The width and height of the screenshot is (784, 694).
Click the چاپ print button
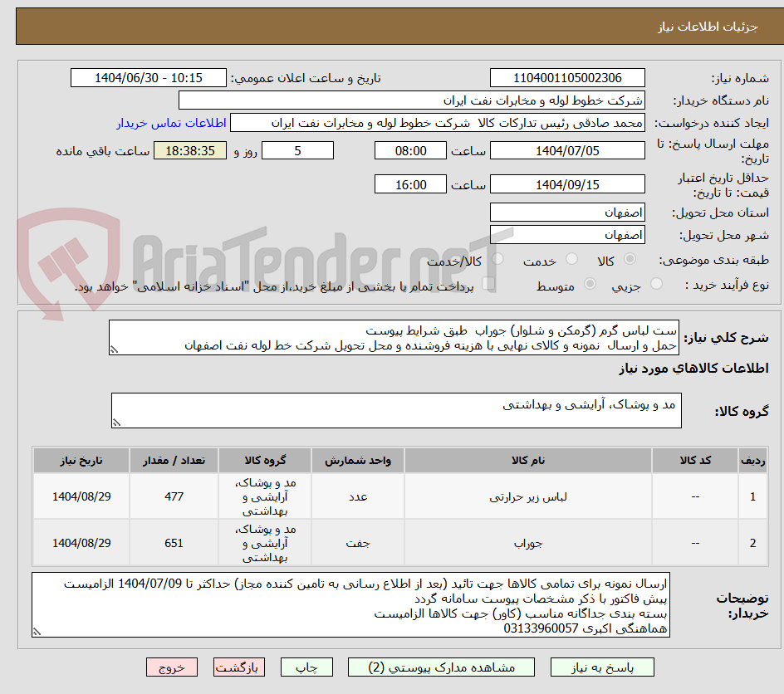(x=306, y=667)
